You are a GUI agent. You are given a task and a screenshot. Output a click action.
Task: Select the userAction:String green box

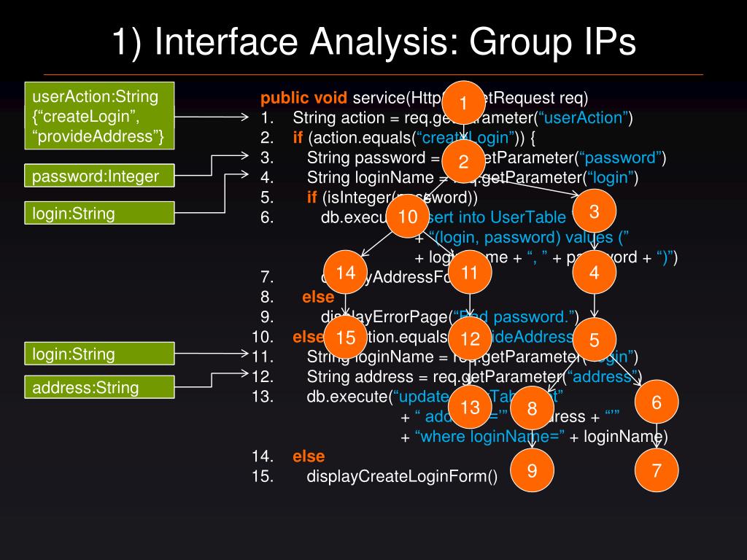tap(99, 116)
